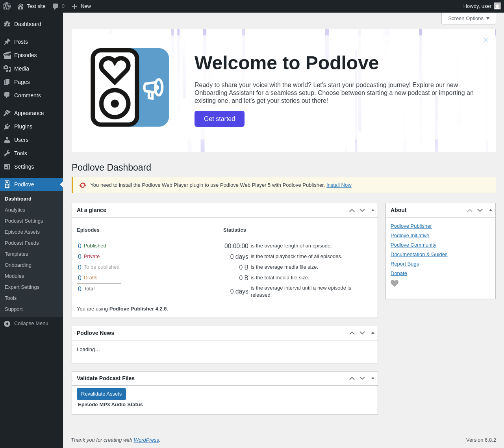This screenshot has width=504, height=448.
Task: Click the Podlove speaker icon in sidebar
Action: 7,184
